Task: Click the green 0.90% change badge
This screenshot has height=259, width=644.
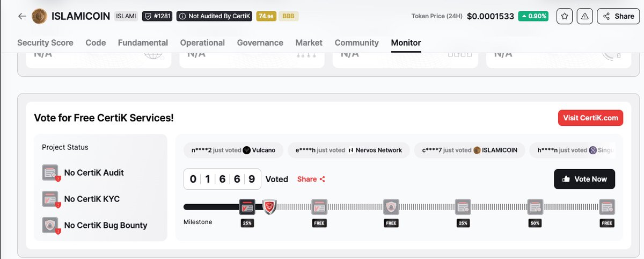Action: [x=533, y=16]
